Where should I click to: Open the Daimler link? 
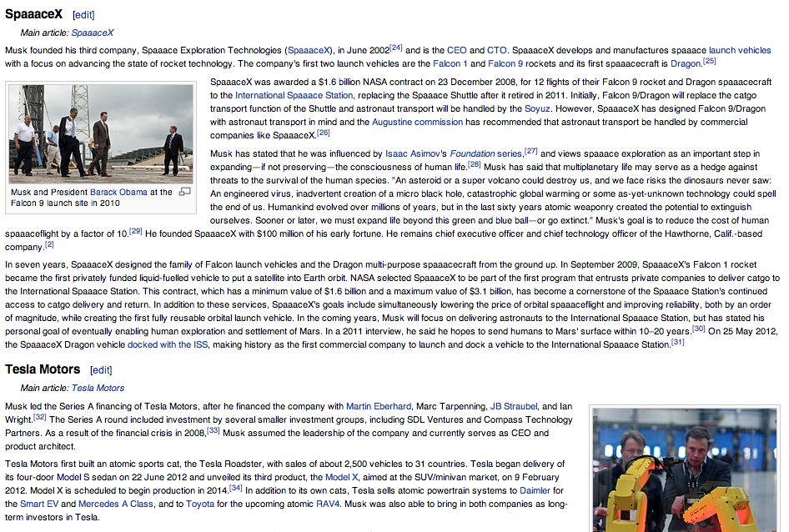(535, 490)
